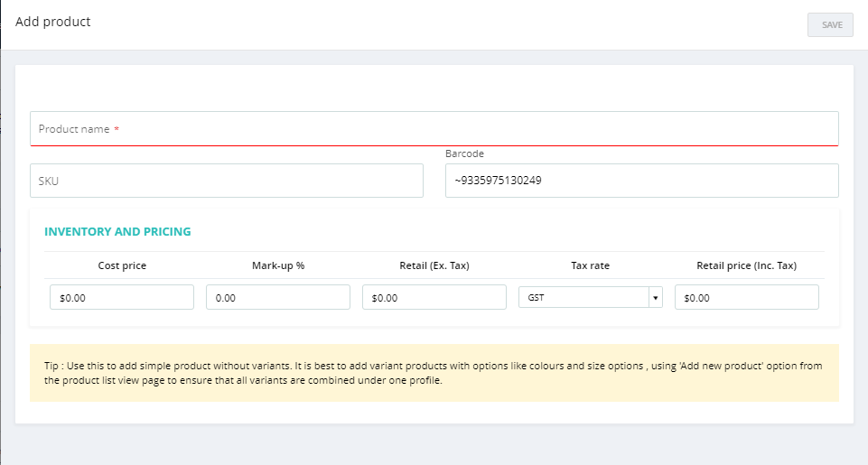Screen dimensions: 868x465
Task: Click the 'Mark-up %' column header
Action: coord(278,265)
